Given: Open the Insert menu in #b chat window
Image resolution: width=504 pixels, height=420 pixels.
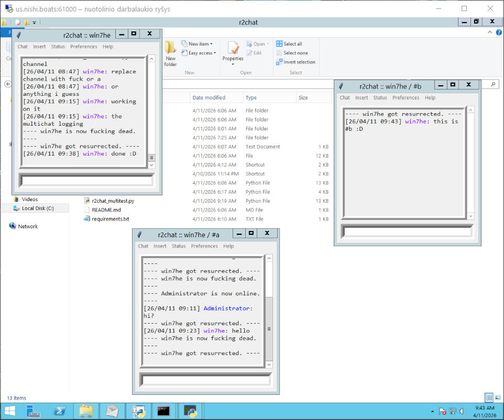Looking at the screenshot, I should pos(361,97).
